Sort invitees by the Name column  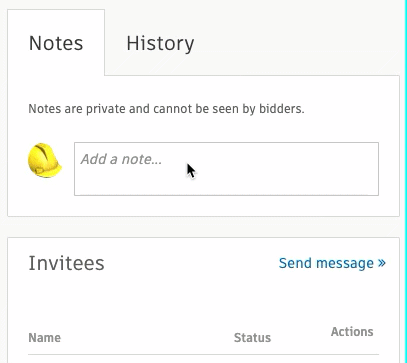pos(45,338)
